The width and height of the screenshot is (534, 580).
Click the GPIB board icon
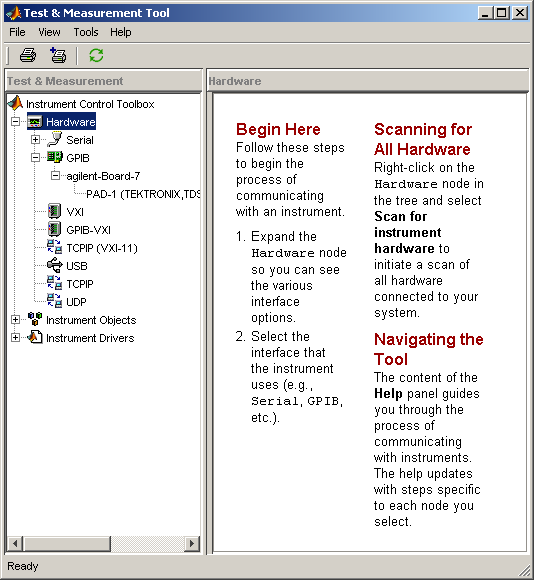click(55, 157)
